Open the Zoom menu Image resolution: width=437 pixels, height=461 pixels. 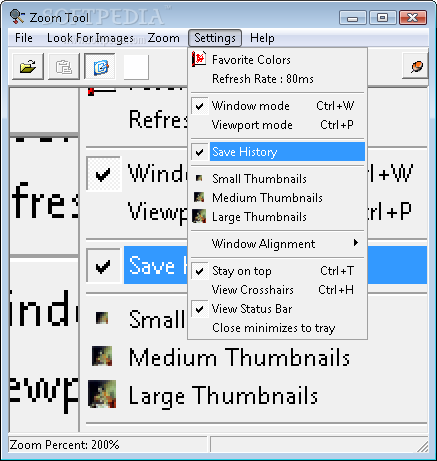point(163,38)
